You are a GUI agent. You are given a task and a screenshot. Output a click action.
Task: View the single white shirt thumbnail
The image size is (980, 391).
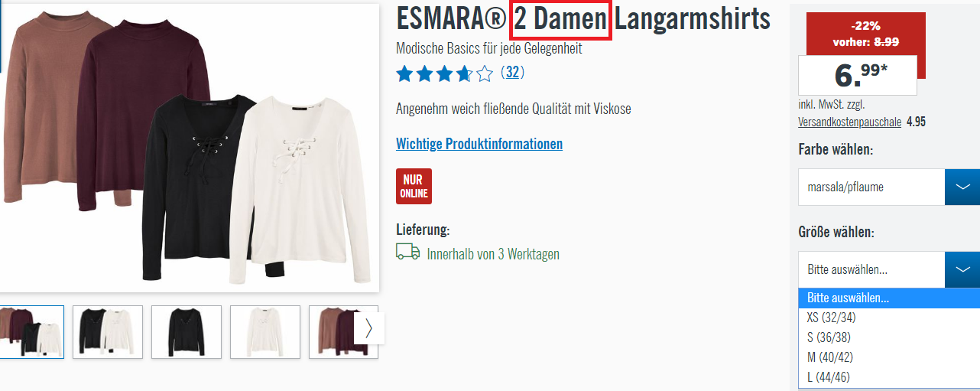tap(265, 332)
